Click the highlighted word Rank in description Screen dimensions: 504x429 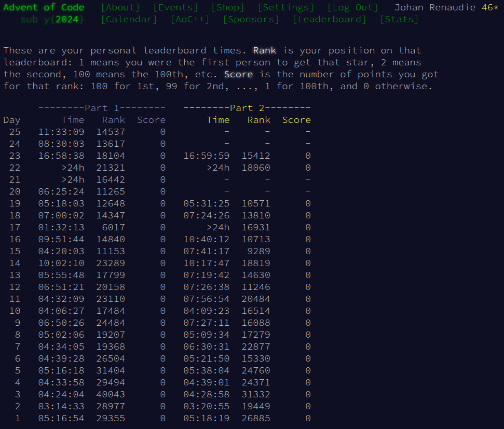point(265,50)
